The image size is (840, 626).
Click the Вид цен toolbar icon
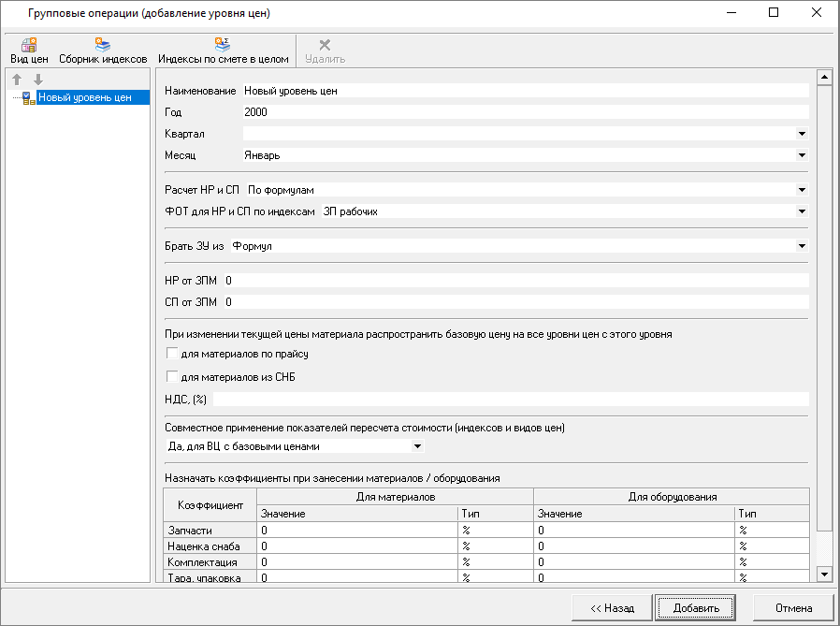29,44
